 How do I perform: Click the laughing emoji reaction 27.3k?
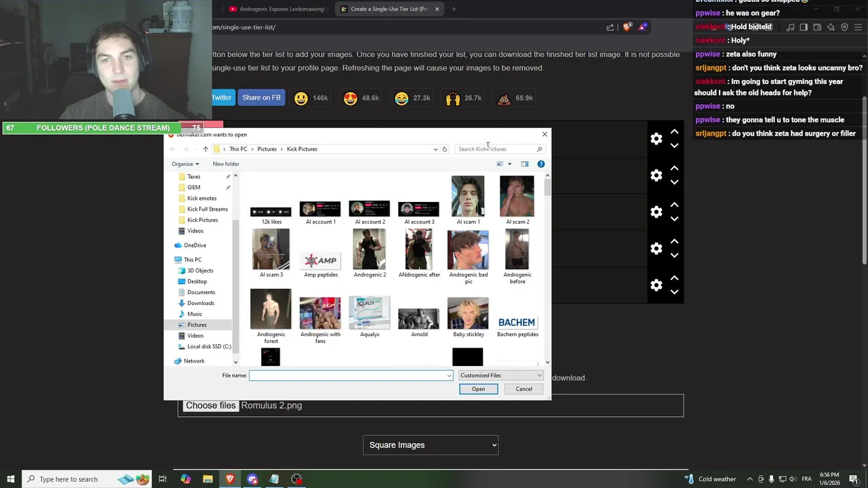pos(401,98)
